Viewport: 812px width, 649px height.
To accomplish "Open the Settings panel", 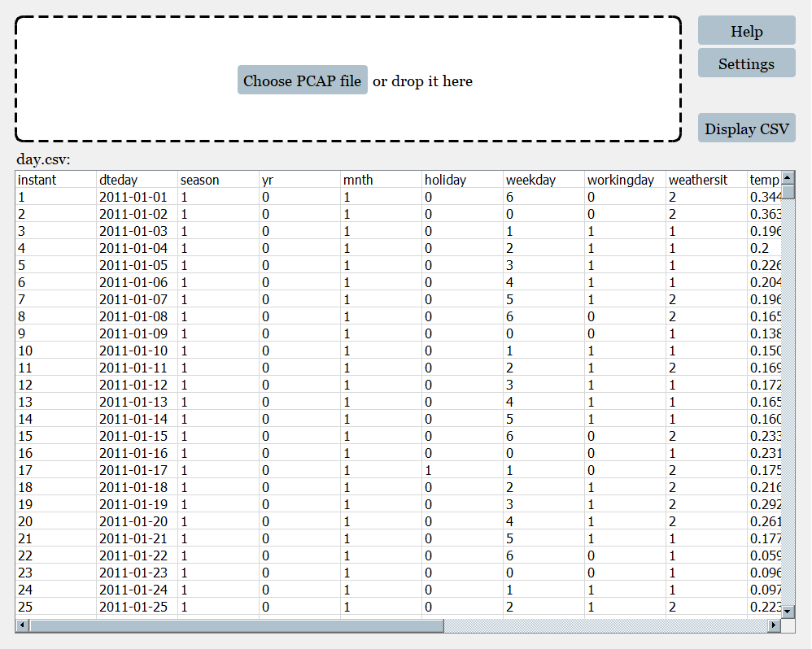I will [x=746, y=63].
